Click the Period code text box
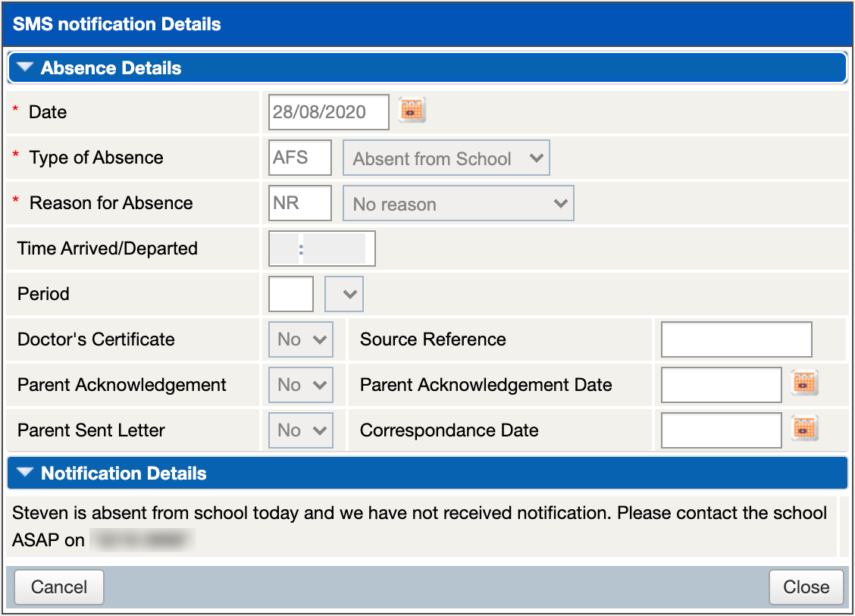Image resolution: width=855 pixels, height=616 pixels. point(291,294)
